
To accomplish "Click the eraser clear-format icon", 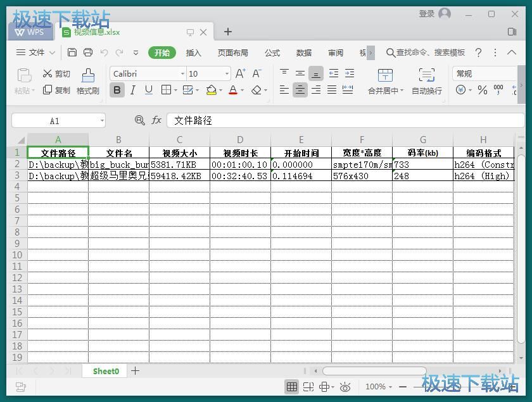I will tap(256, 90).
